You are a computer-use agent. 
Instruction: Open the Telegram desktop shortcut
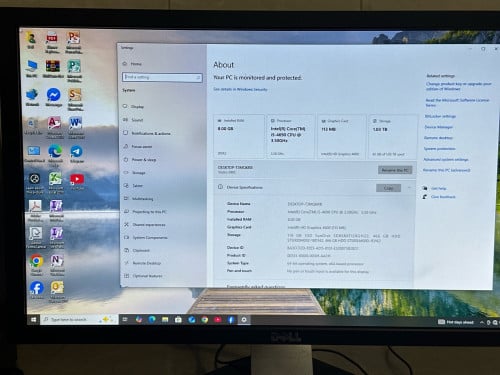[77, 154]
